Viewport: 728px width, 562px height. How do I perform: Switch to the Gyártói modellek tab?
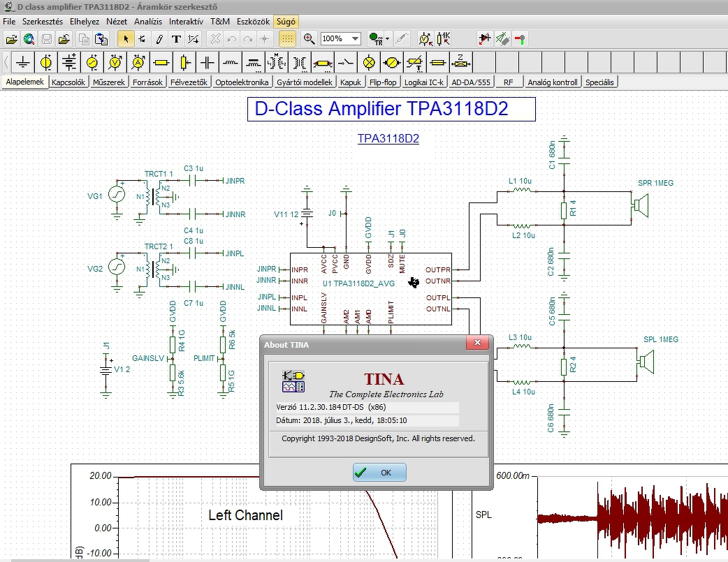click(x=305, y=82)
